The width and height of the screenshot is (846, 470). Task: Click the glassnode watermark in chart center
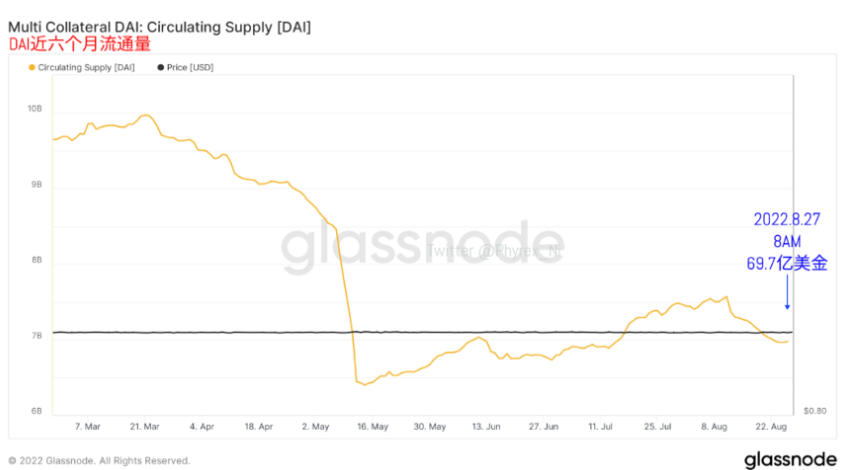pyautogui.click(x=422, y=247)
